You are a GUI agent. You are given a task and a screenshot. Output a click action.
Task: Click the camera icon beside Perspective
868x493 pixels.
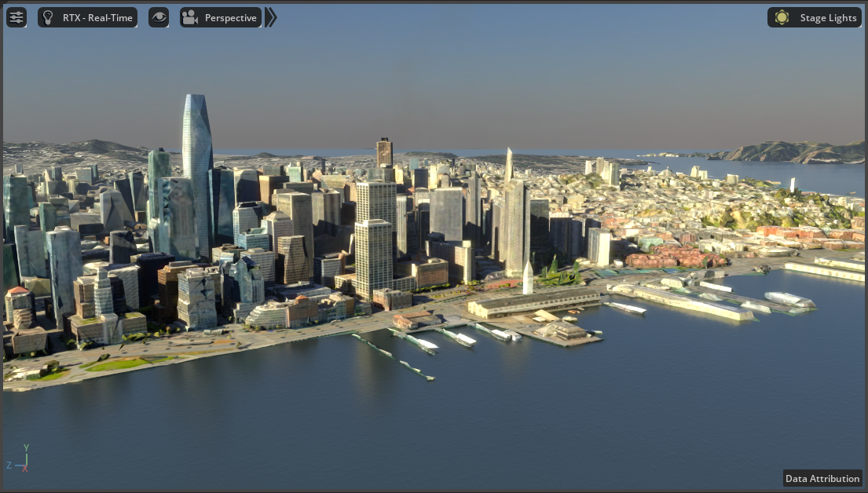[189, 16]
